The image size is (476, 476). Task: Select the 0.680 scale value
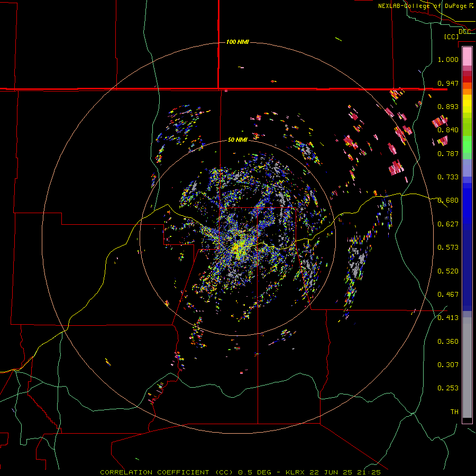[448, 200]
